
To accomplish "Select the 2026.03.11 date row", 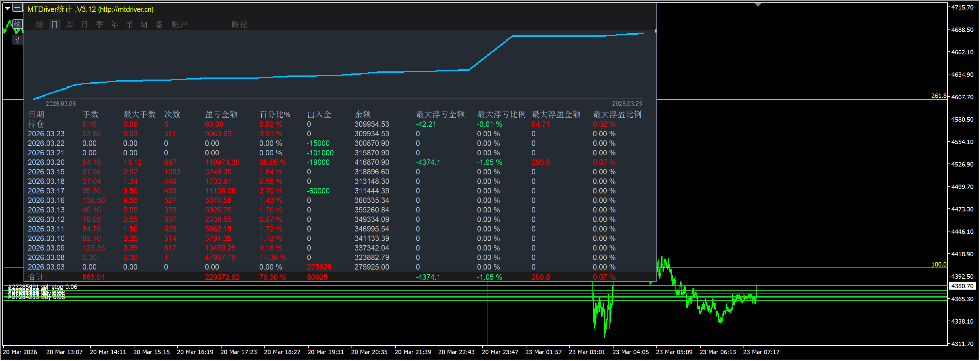I will click(46, 229).
